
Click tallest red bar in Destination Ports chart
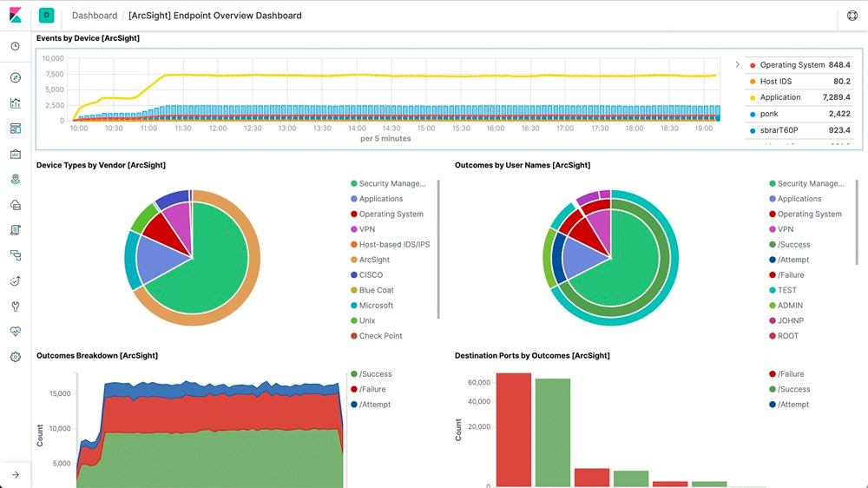click(514, 430)
